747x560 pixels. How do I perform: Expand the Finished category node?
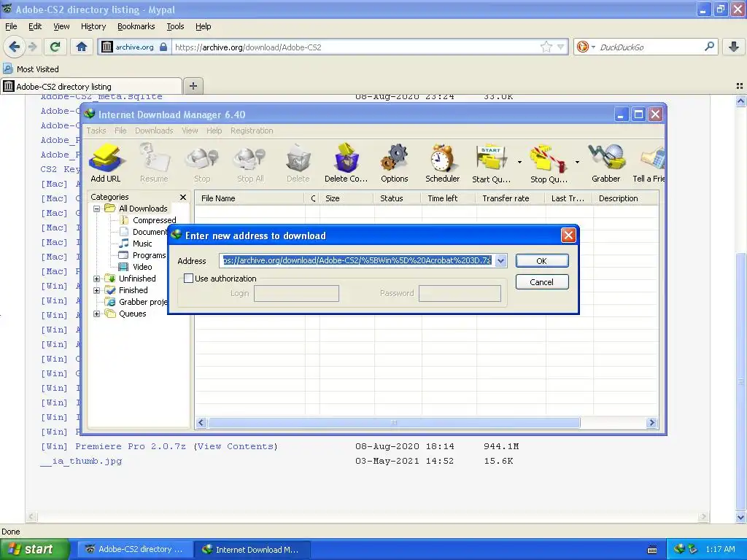click(97, 290)
